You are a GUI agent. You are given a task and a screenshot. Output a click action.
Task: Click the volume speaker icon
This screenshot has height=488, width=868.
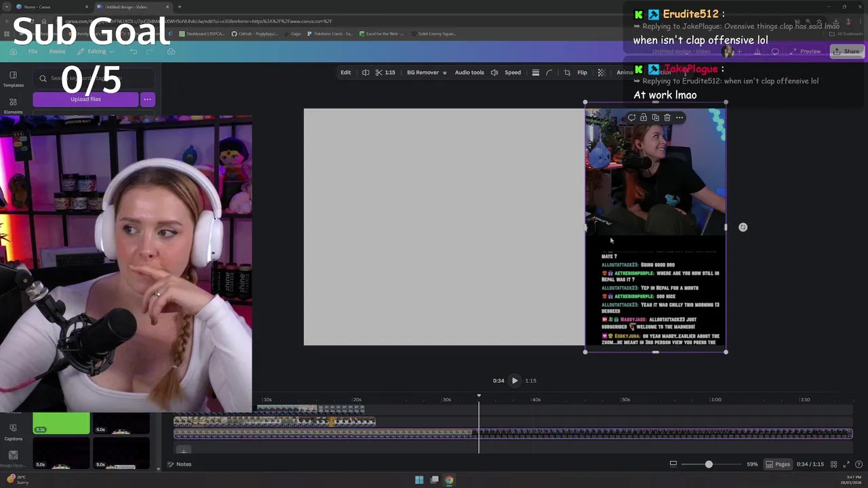click(x=494, y=73)
